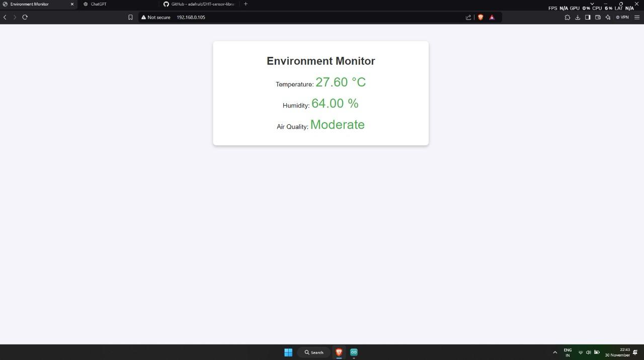The height and width of the screenshot is (360, 644).
Task: Toggle the Brave VPN button
Action: tap(622, 17)
